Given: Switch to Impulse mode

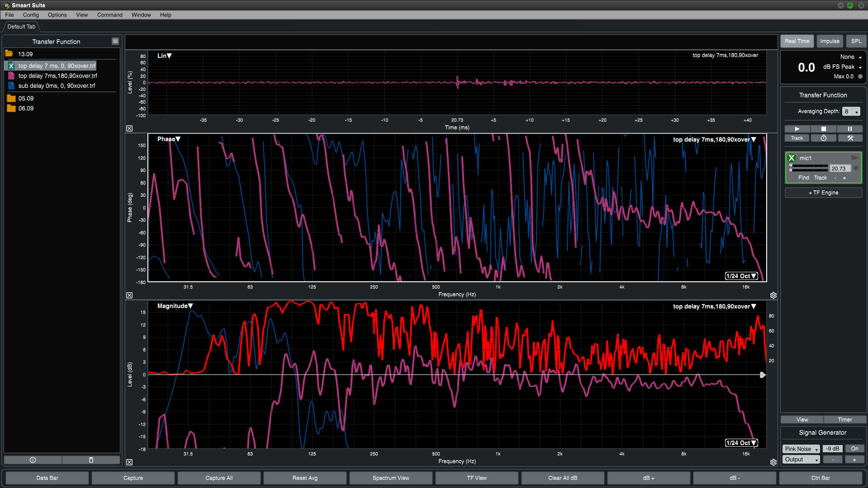Looking at the screenshot, I should [830, 41].
